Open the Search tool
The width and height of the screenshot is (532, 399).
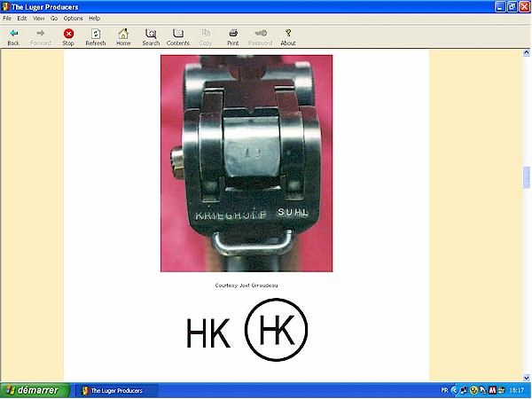[151, 37]
